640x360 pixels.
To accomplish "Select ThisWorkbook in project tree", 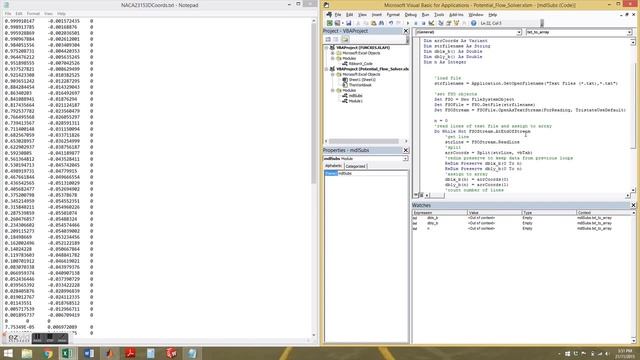I will click(x=360, y=85).
